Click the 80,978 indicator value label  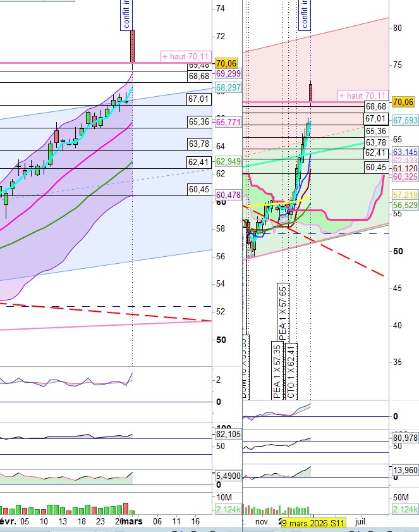point(403,437)
